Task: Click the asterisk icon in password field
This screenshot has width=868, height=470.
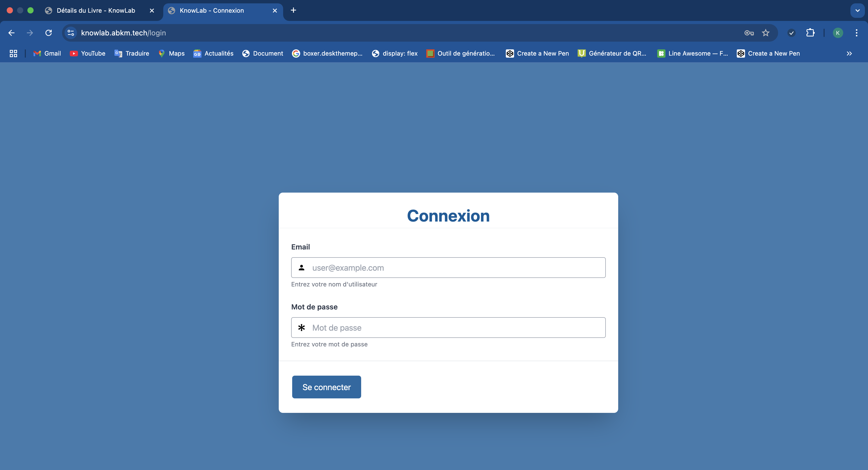Action: [x=301, y=328]
